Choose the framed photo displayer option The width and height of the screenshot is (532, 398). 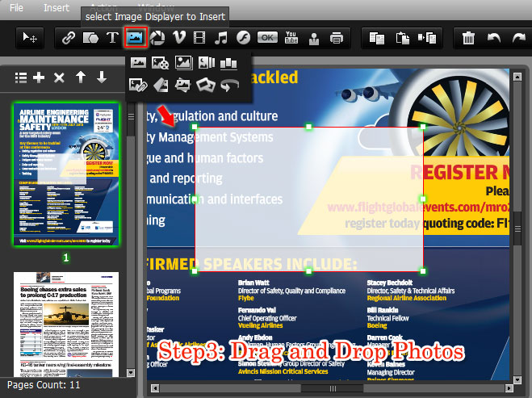click(184, 63)
